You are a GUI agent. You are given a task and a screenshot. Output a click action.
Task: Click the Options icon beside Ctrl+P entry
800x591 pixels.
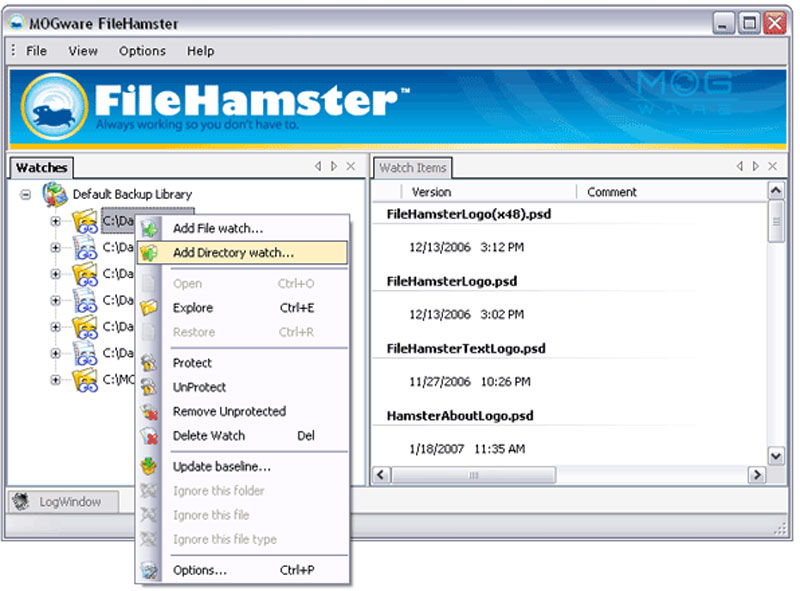pos(149,570)
